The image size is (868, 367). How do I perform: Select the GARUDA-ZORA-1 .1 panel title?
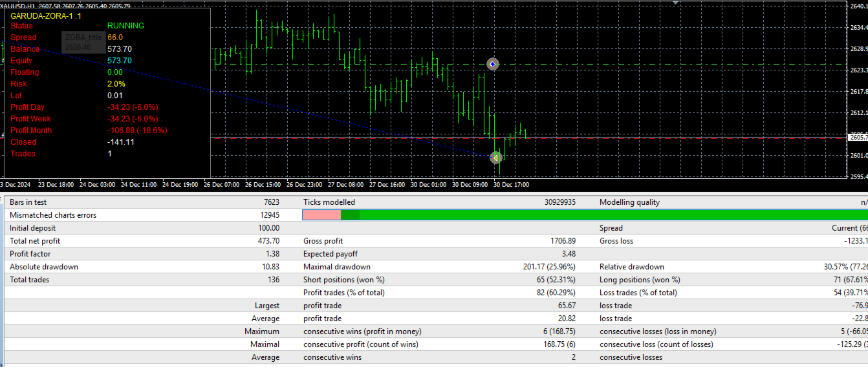[46, 15]
